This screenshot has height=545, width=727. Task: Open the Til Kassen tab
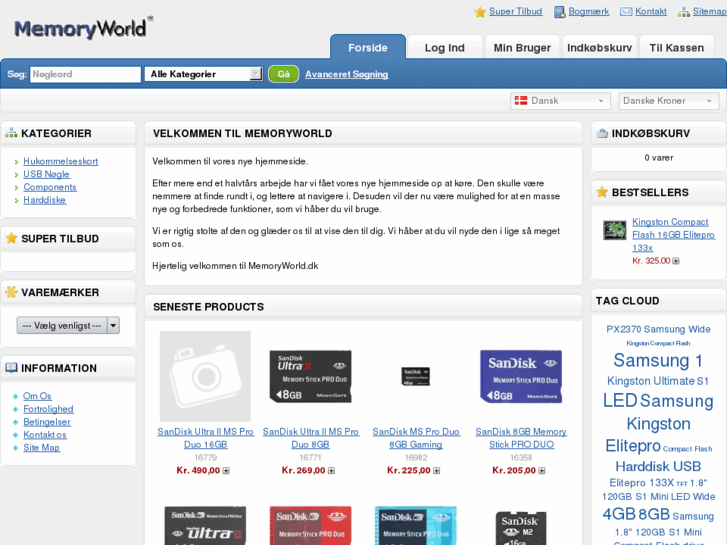click(676, 47)
